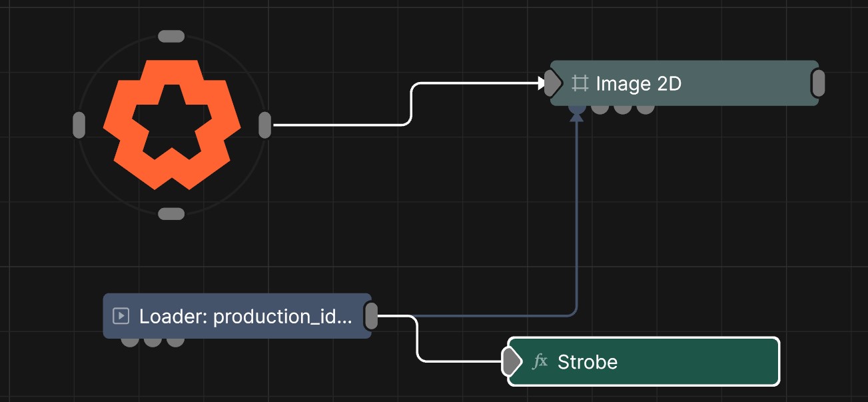Click the Image 2D input arrow connector
868x402 pixels.
[x=553, y=83]
